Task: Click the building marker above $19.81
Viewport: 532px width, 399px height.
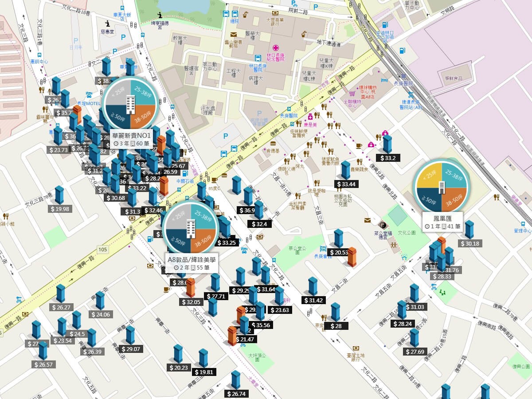Action: point(203,358)
